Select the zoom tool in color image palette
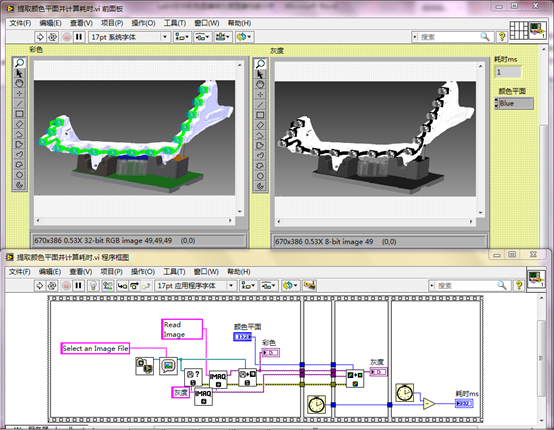Screen dimensions: 554x430 (x=19, y=63)
